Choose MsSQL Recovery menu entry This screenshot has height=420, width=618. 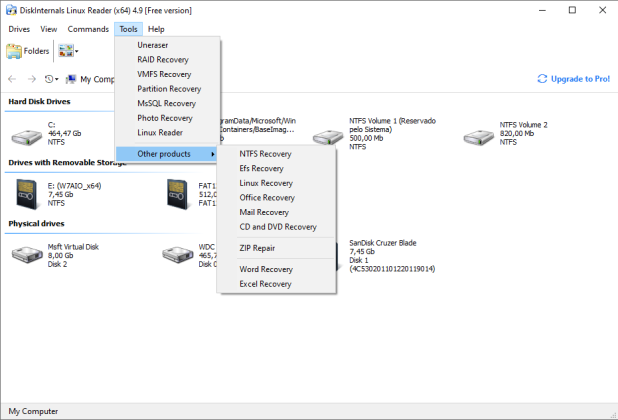pyautogui.click(x=168, y=103)
